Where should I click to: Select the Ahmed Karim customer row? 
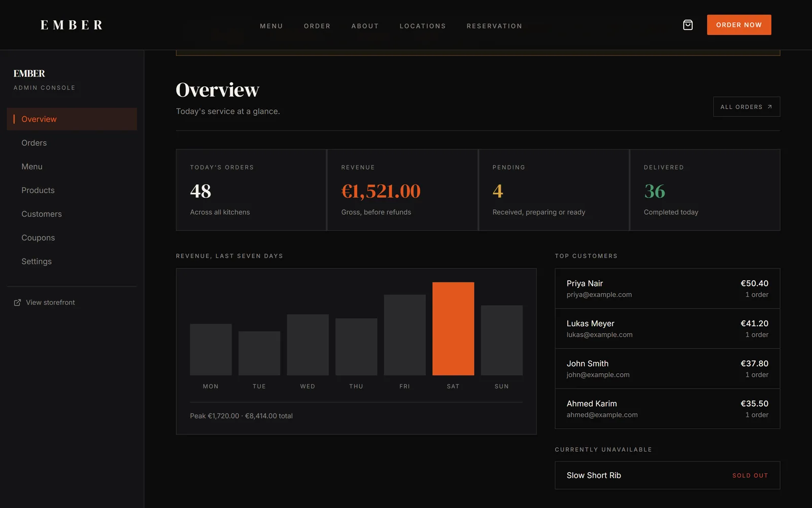point(667,409)
